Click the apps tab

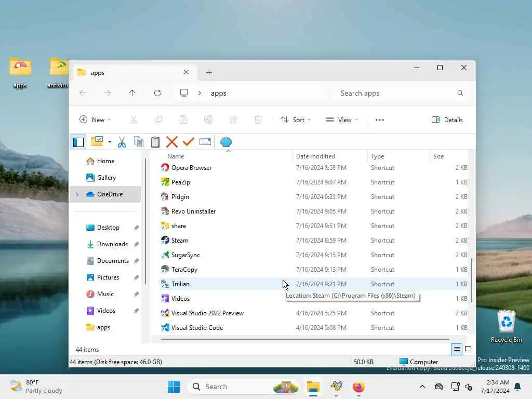tap(134, 72)
